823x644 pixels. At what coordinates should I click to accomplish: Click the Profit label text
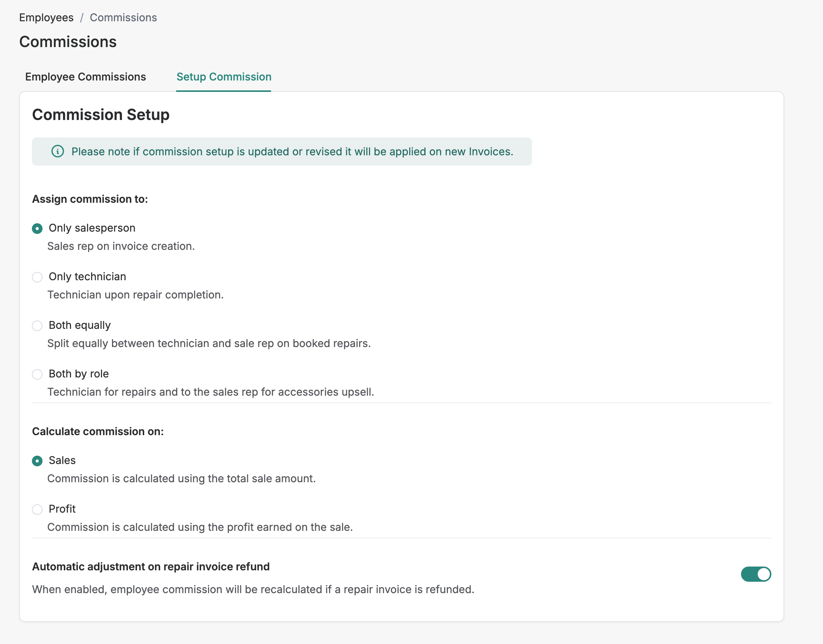62,509
